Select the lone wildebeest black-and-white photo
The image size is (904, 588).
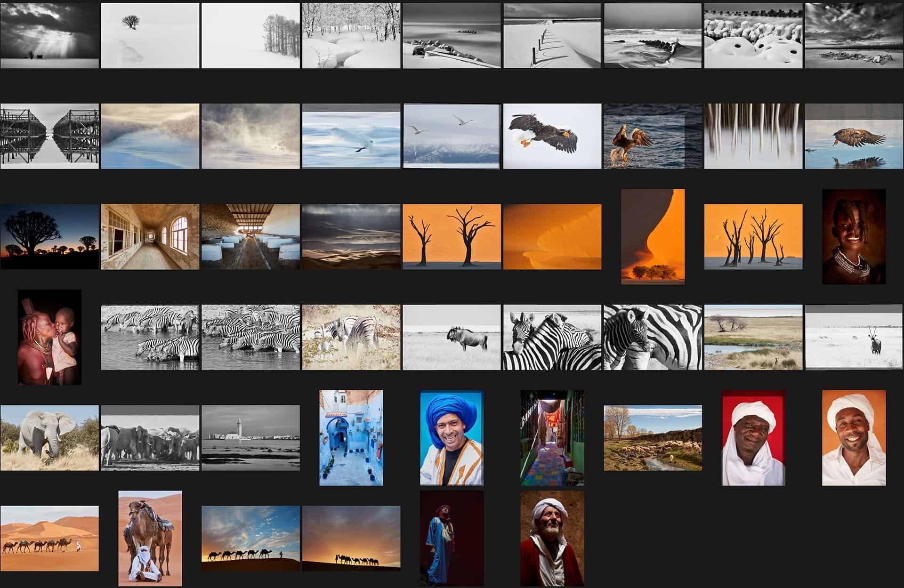click(x=452, y=337)
